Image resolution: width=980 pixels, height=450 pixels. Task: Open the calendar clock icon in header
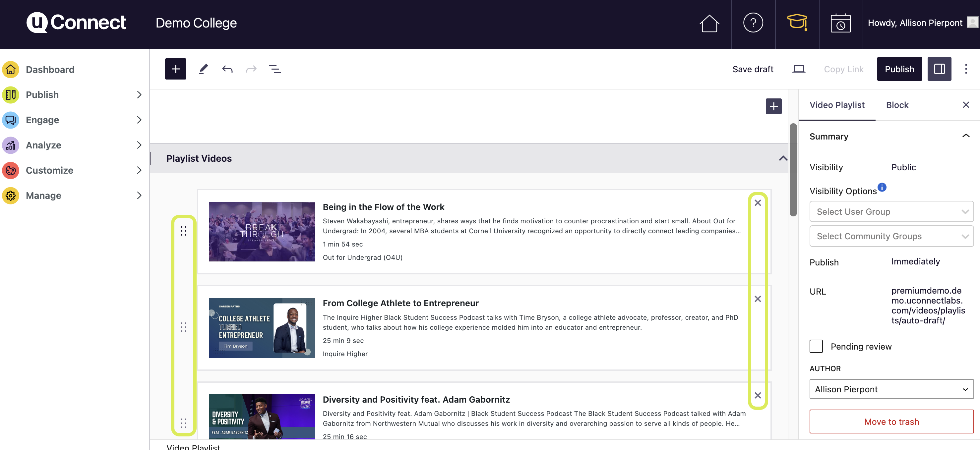click(x=840, y=23)
